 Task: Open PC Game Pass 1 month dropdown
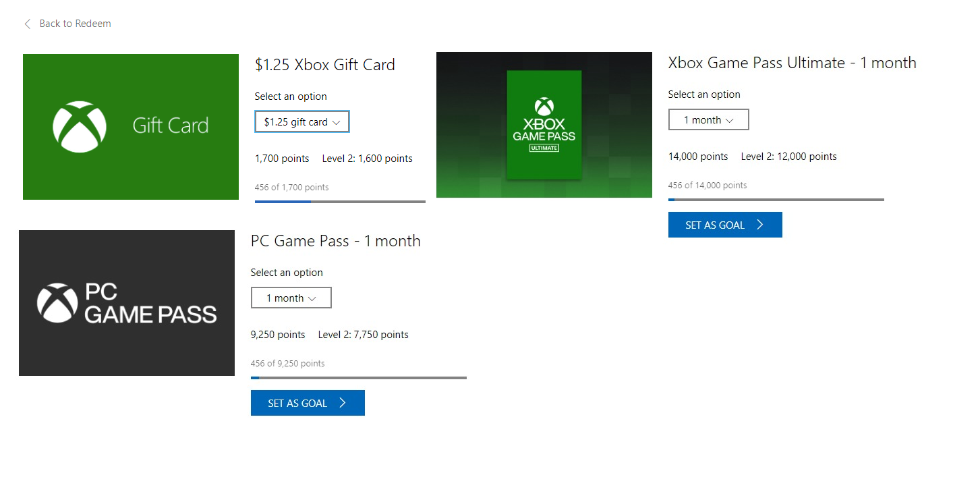(291, 298)
